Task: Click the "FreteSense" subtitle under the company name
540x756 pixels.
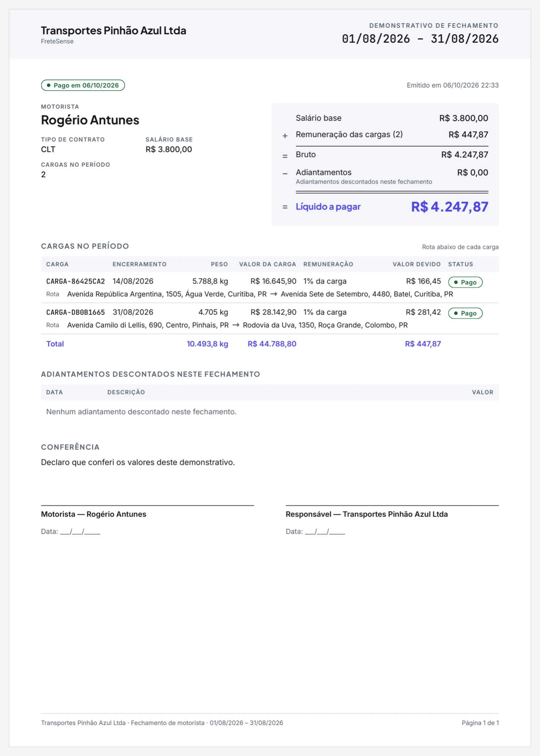Action: [57, 41]
